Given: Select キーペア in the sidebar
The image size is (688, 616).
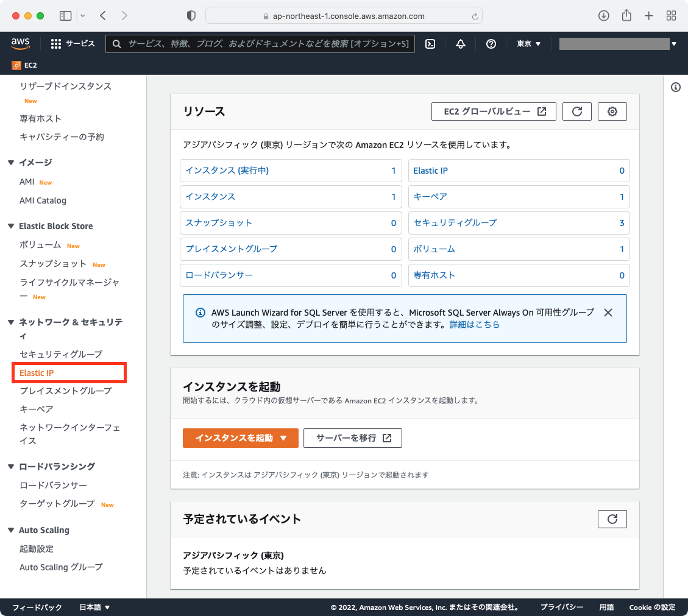Looking at the screenshot, I should click(x=37, y=409).
